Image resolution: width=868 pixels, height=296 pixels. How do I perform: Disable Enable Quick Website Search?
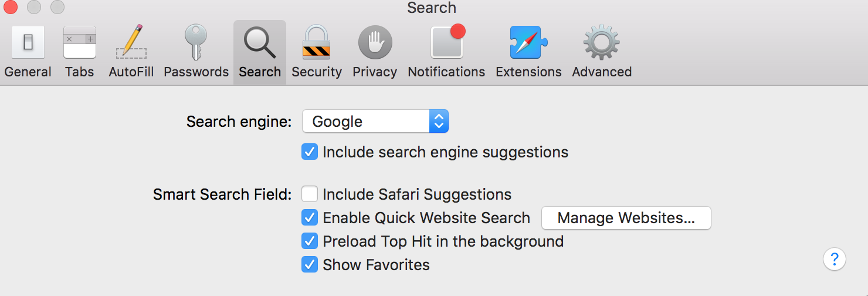310,218
